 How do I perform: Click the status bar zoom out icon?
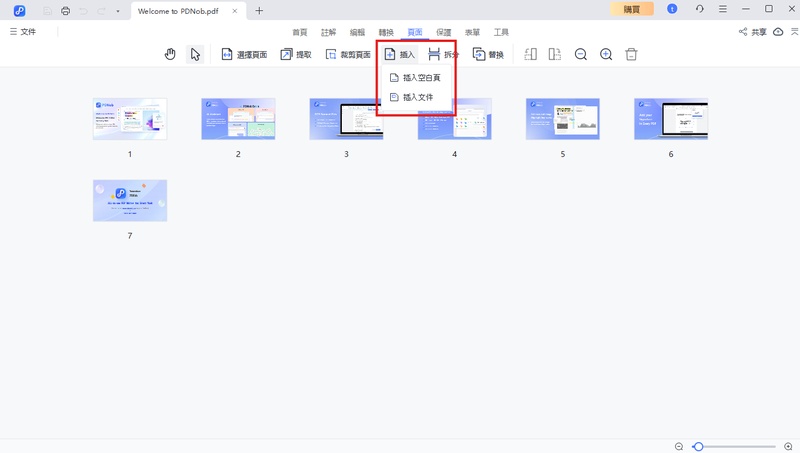(x=679, y=446)
